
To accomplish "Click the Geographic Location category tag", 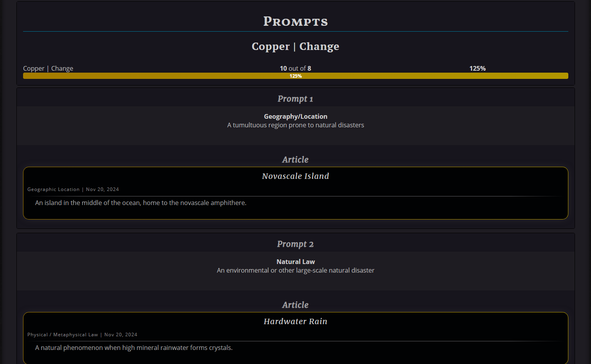I will (54, 189).
